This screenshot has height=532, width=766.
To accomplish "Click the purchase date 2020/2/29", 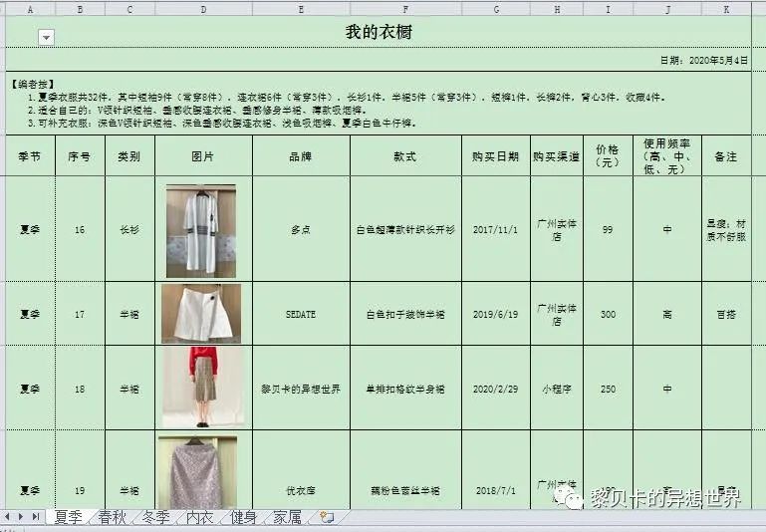I will (x=496, y=389).
